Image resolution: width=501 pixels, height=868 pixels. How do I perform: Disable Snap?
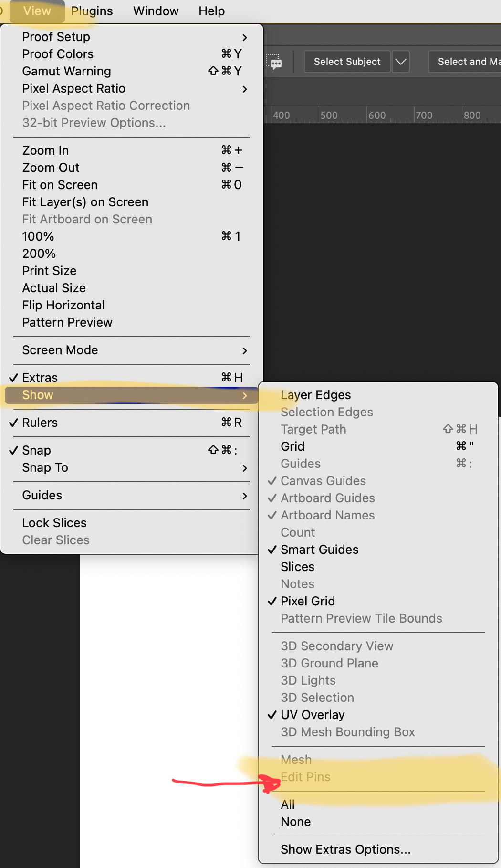tap(36, 450)
